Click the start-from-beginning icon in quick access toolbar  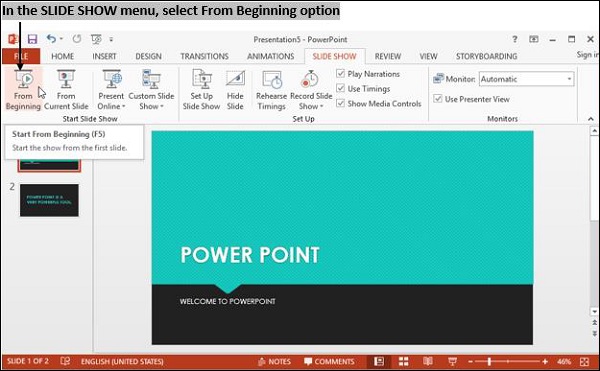(96, 39)
